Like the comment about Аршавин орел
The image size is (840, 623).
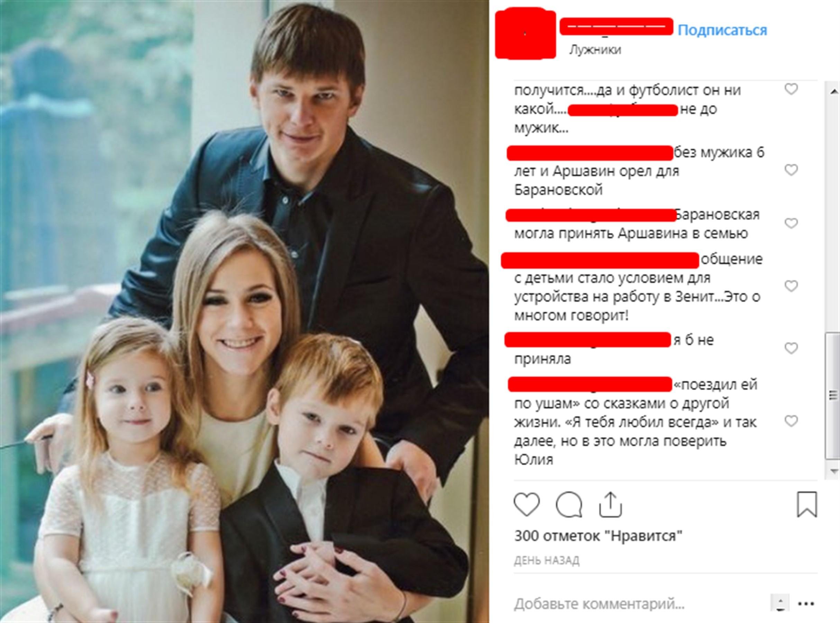click(x=791, y=170)
